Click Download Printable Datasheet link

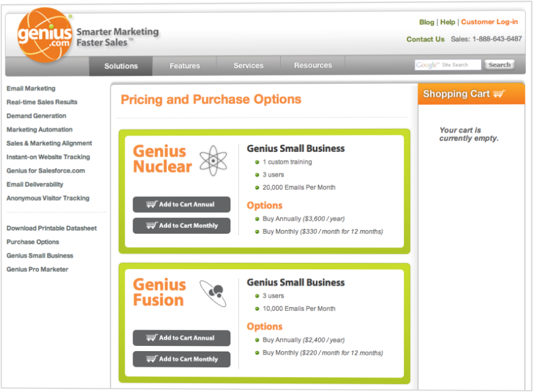click(x=51, y=228)
